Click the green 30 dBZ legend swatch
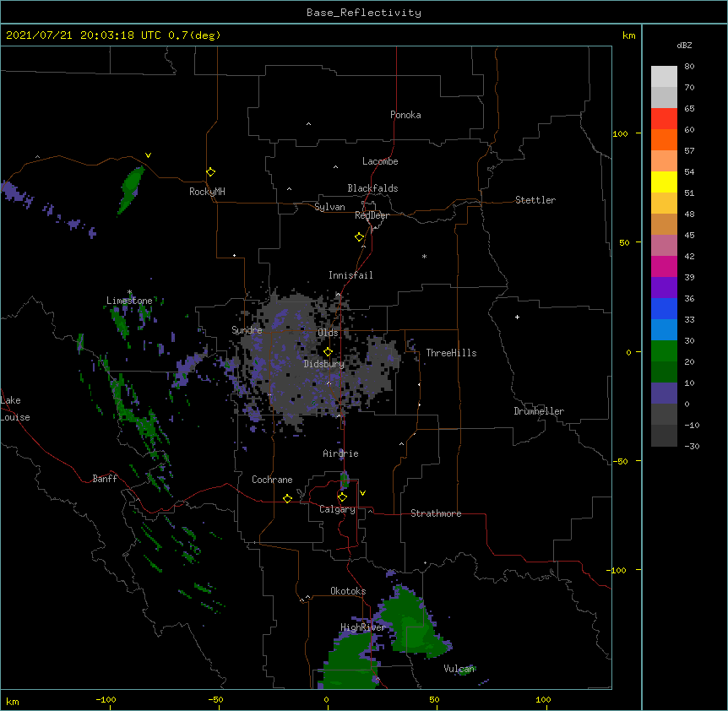The width and height of the screenshot is (728, 711). (664, 351)
